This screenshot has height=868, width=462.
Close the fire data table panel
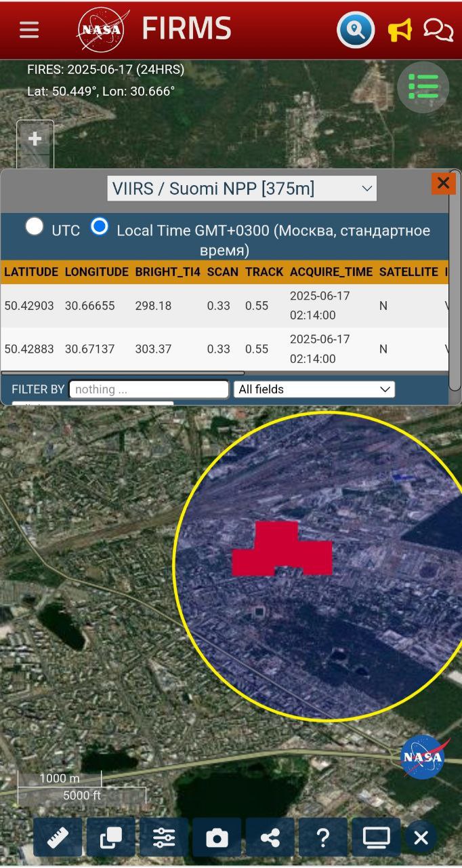click(x=444, y=183)
